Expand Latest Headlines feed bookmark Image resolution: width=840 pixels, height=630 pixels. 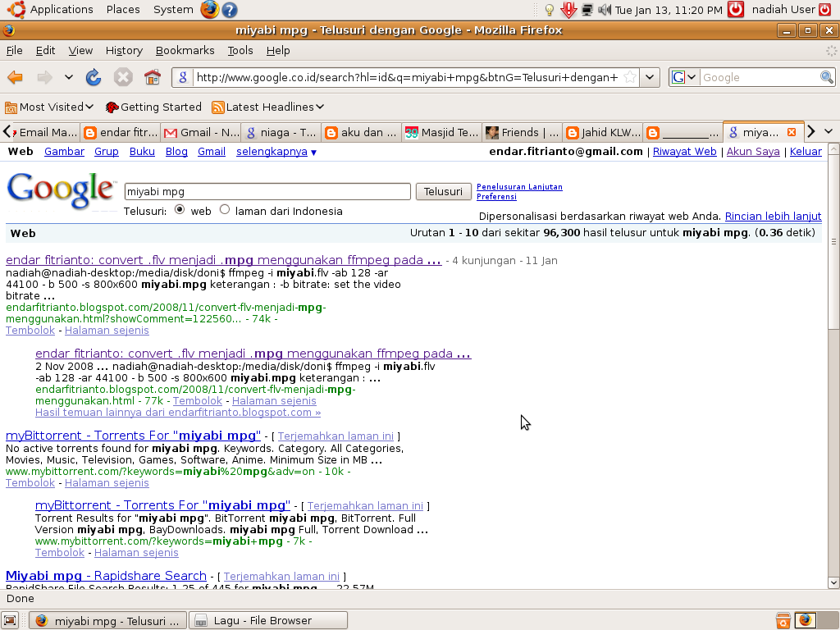pos(268,107)
